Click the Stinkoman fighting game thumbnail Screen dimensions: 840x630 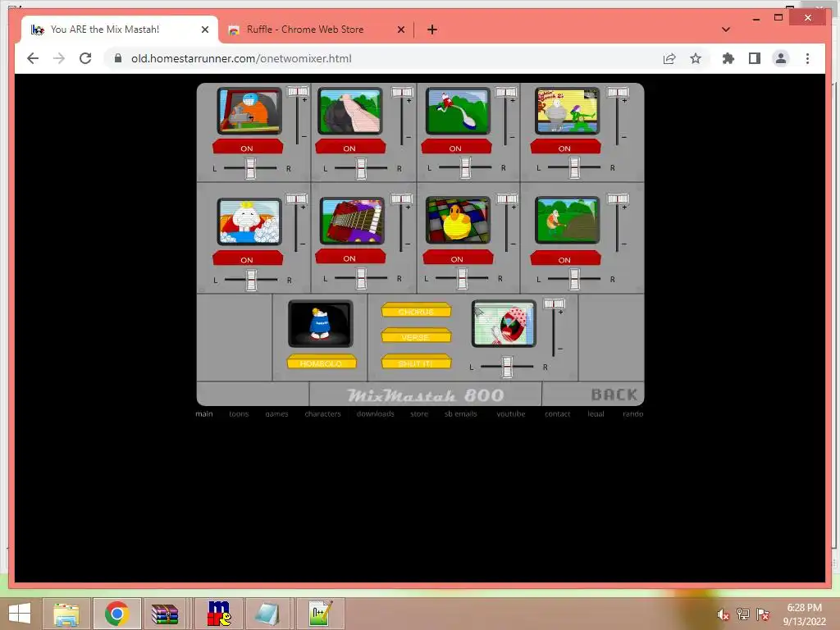(x=568, y=111)
